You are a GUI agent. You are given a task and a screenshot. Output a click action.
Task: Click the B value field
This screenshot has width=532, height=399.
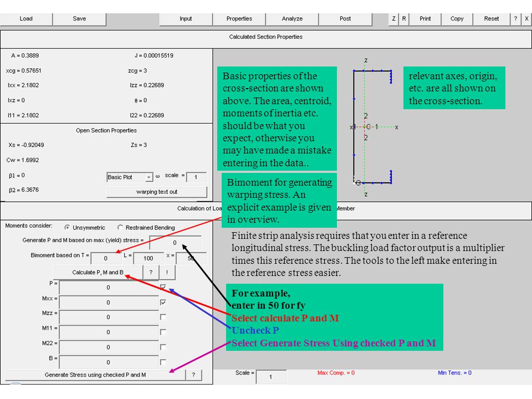(109, 362)
